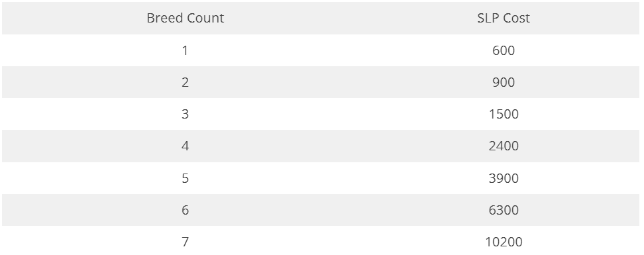Viewport: 644px width, 255px height.
Task: Click the Breed Count column header
Action: point(186,18)
